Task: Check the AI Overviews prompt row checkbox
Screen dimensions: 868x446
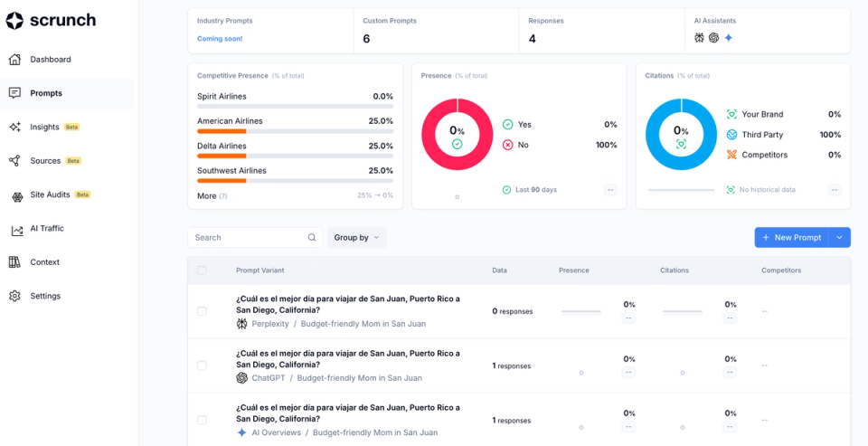Action: pyautogui.click(x=202, y=420)
